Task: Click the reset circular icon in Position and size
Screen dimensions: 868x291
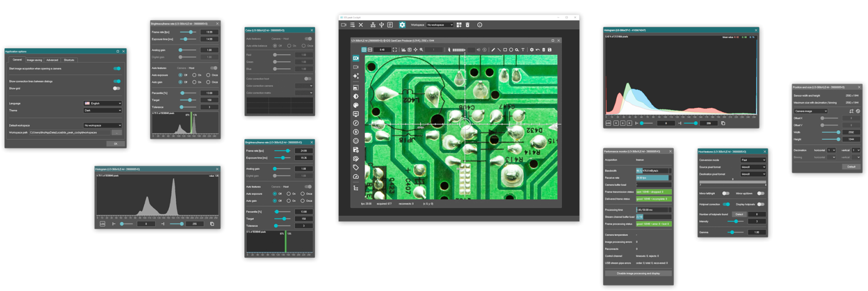Action: [x=858, y=111]
